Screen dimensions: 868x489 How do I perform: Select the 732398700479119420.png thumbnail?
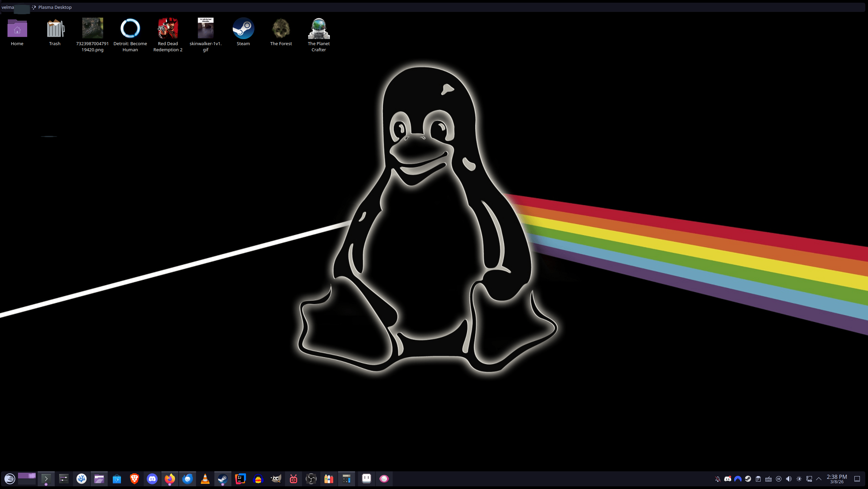(92, 35)
